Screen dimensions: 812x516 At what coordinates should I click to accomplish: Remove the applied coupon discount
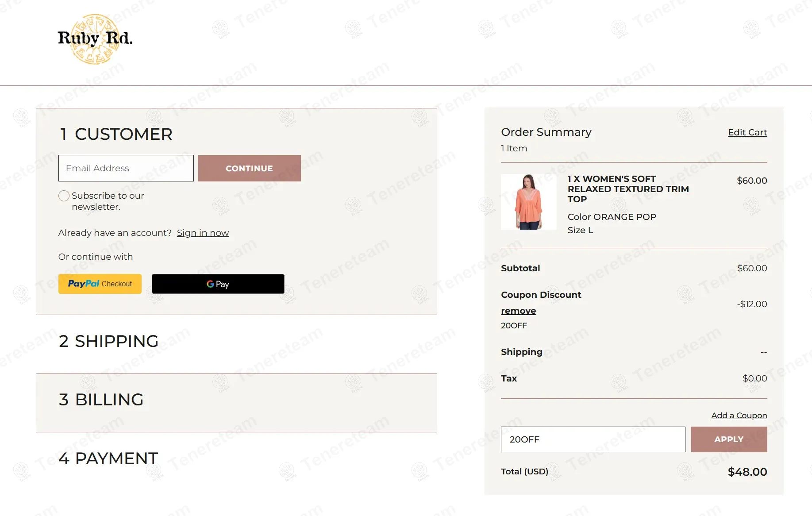click(518, 311)
